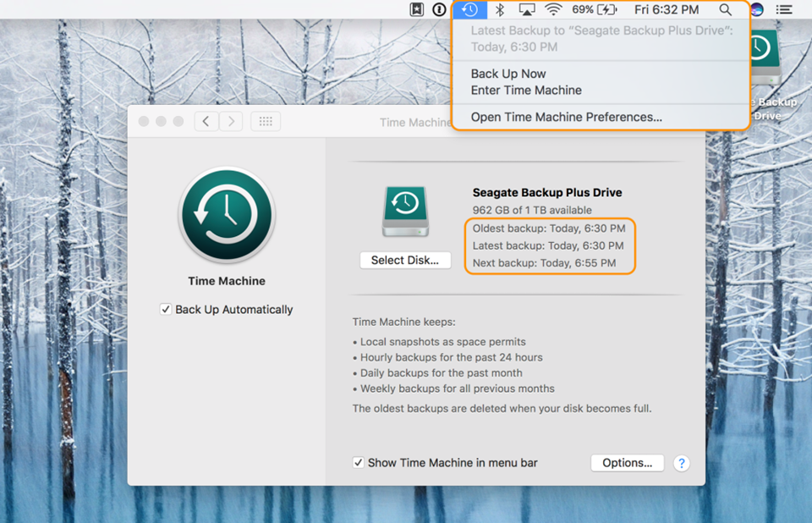812x523 pixels.
Task: Uncheck Back Up Automatically
Action: point(166,309)
